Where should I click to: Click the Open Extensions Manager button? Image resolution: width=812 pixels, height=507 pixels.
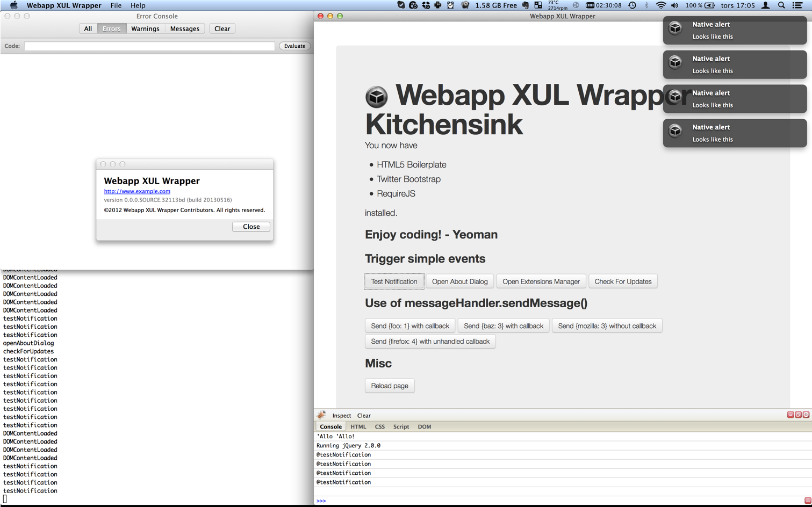[x=541, y=281]
